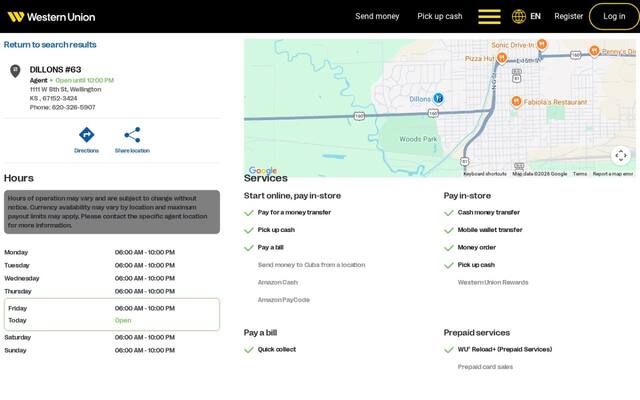Click the Amazon Cash service

[278, 282]
